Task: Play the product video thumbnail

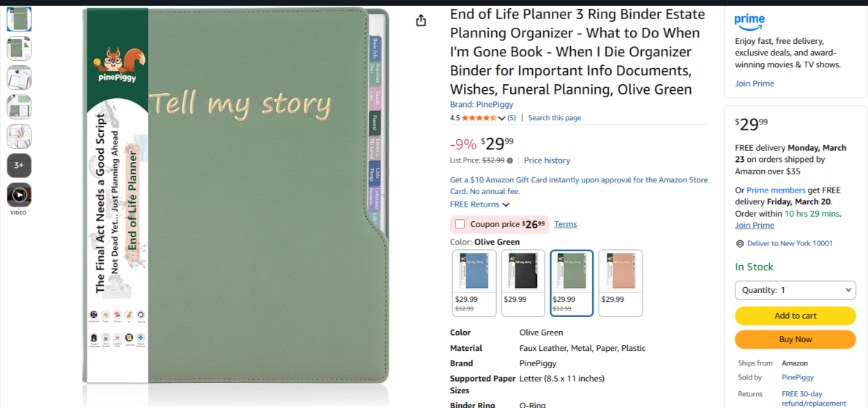Action: tap(19, 195)
